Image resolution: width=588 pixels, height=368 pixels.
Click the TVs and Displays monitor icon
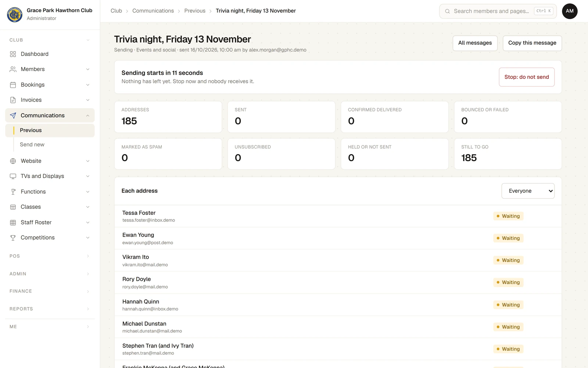coord(13,176)
